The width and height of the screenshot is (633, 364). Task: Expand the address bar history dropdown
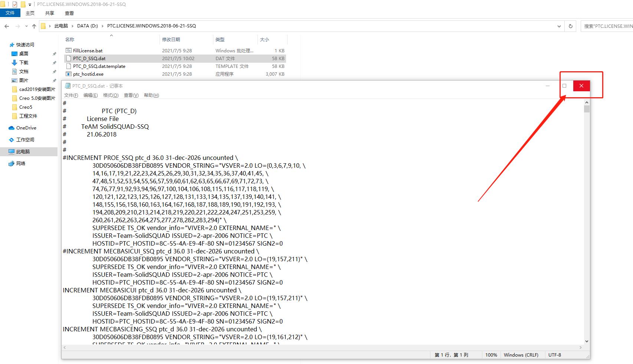coord(559,26)
